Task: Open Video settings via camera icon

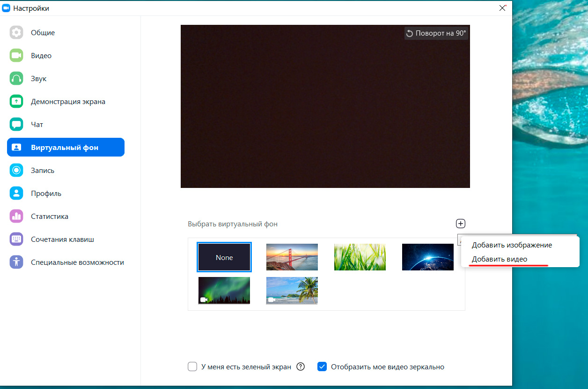Action: [16, 56]
